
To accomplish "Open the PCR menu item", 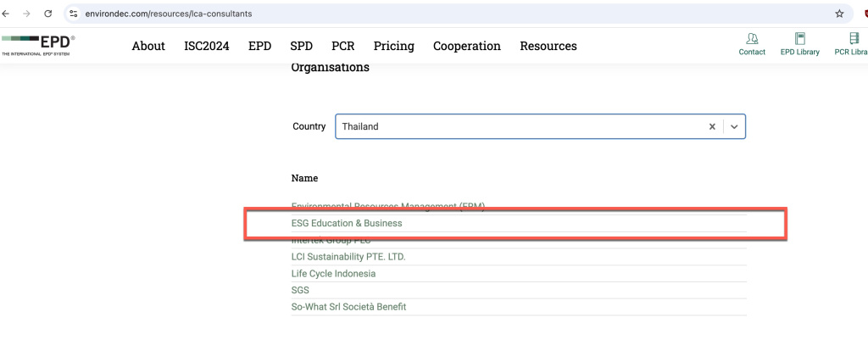I will (x=343, y=46).
